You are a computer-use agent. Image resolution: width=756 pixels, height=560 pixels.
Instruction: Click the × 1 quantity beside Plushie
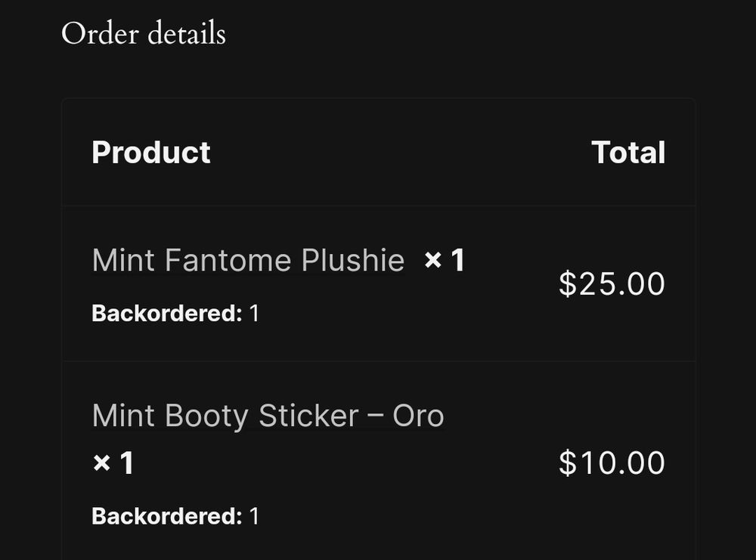(444, 260)
